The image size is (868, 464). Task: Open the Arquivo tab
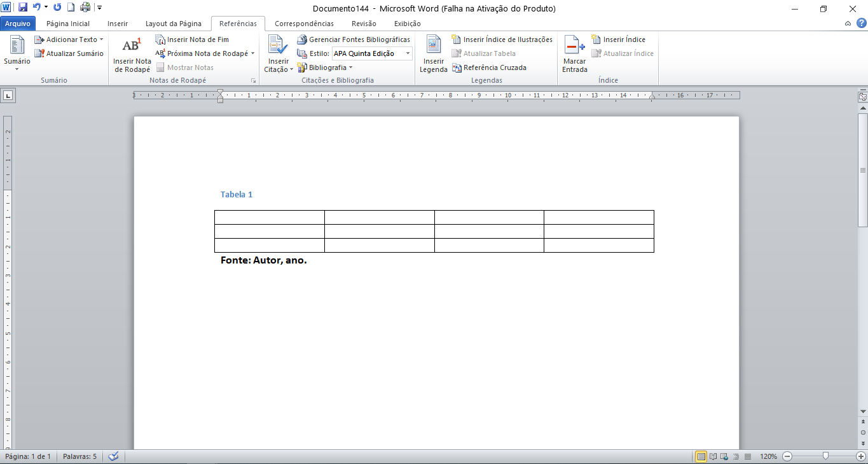18,24
